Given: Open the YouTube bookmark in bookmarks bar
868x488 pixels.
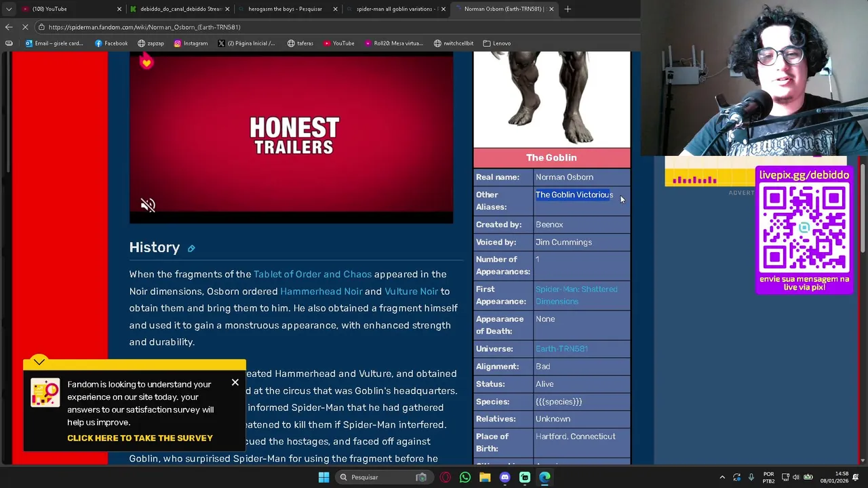Looking at the screenshot, I should pos(338,43).
